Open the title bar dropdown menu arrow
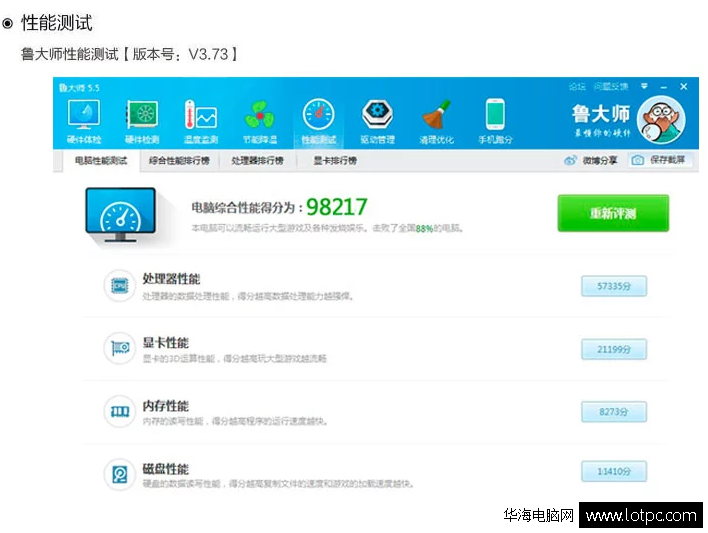 tap(644, 86)
